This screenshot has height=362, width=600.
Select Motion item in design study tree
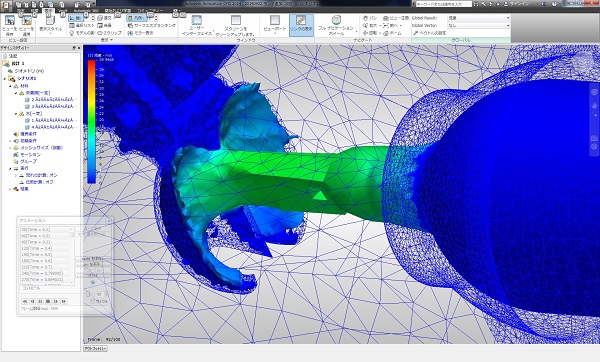(30, 155)
